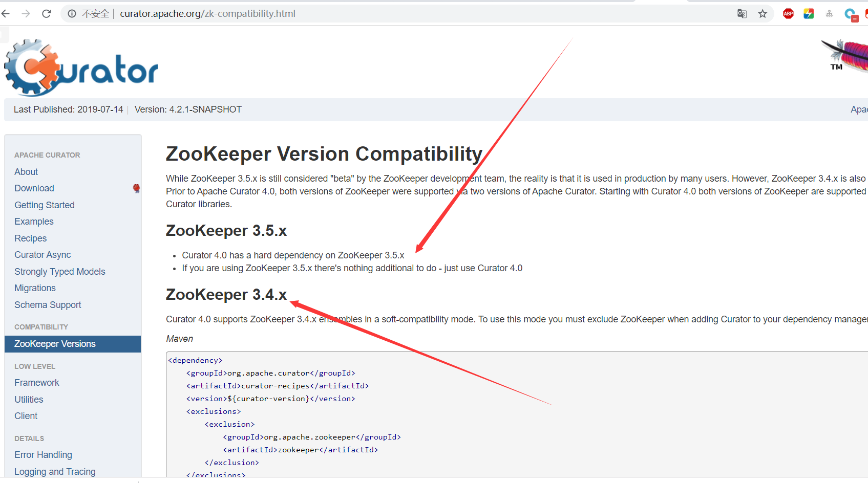Select the ZooKeeper Versions sidebar item
Viewport: 868px width, 483px height.
pos(73,344)
